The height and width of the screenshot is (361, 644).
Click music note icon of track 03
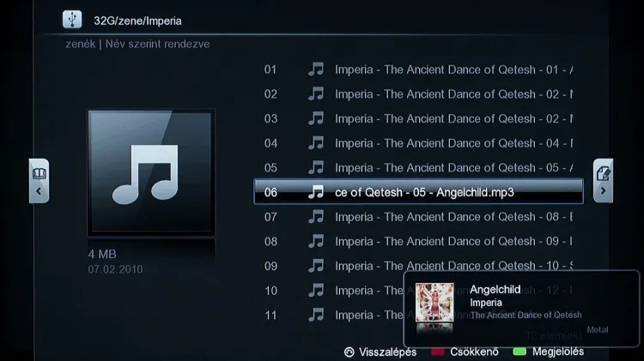coord(316,118)
